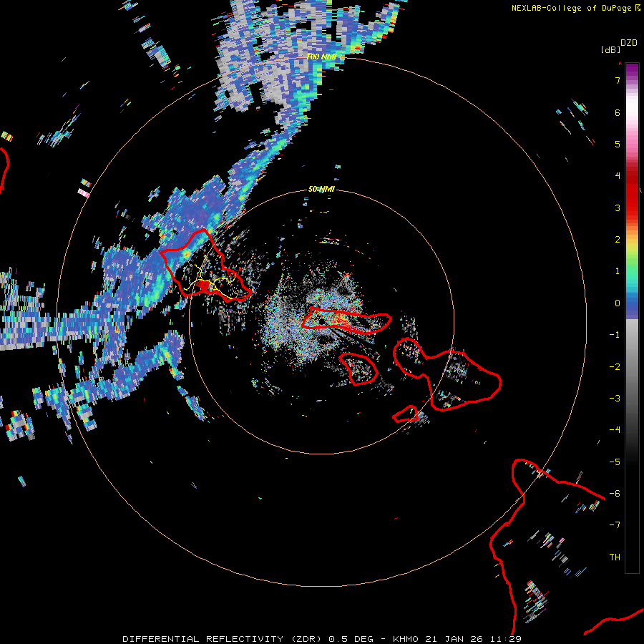This screenshot has width=644, height=644.
Task: Click the -6 dB scale label
Action: (615, 494)
